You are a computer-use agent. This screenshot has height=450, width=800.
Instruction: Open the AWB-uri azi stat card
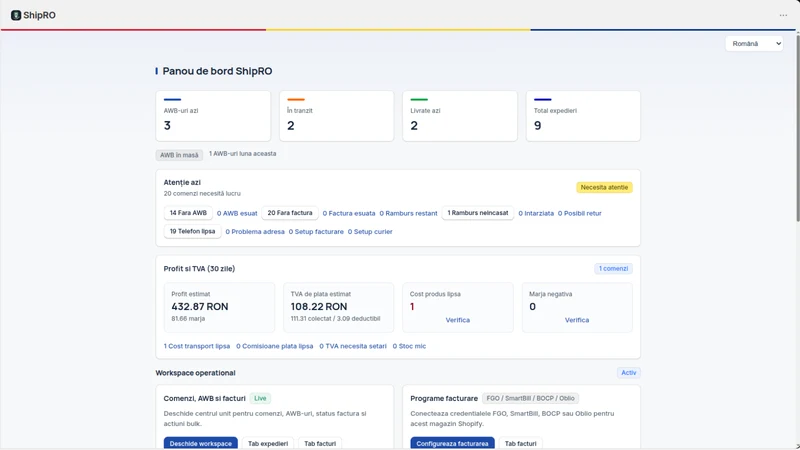click(x=213, y=116)
